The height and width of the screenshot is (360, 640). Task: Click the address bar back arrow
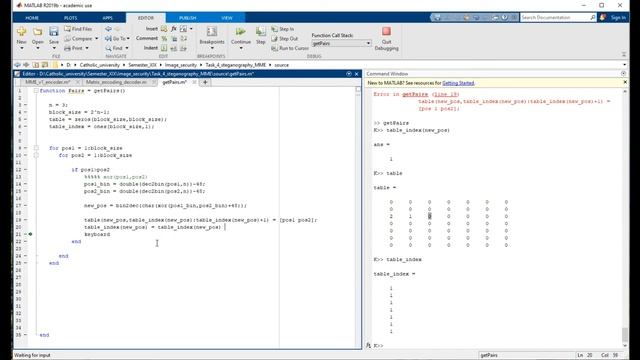17,65
